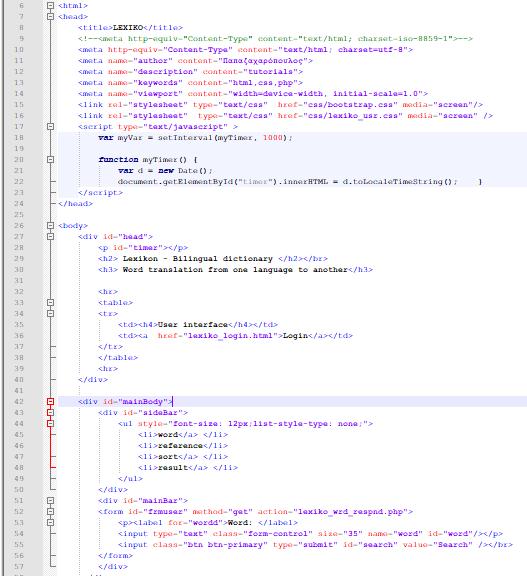527x576 pixels.
Task: Click "css/lexiko_usr.css" href value
Action: [x=353, y=116]
